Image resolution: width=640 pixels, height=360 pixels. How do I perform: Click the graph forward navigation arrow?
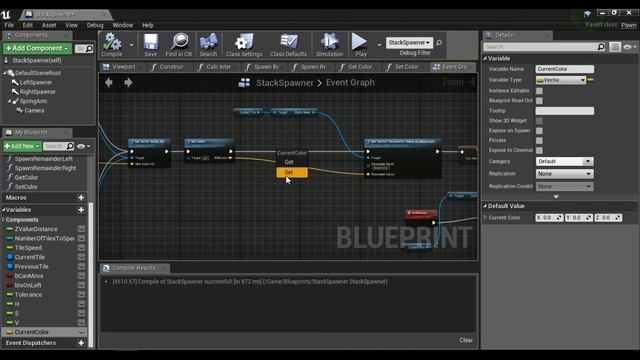tap(128, 83)
